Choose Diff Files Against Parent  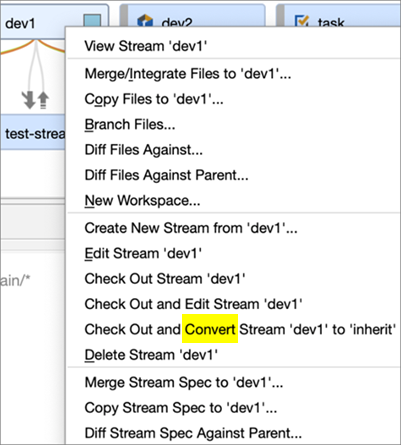(x=233, y=175)
